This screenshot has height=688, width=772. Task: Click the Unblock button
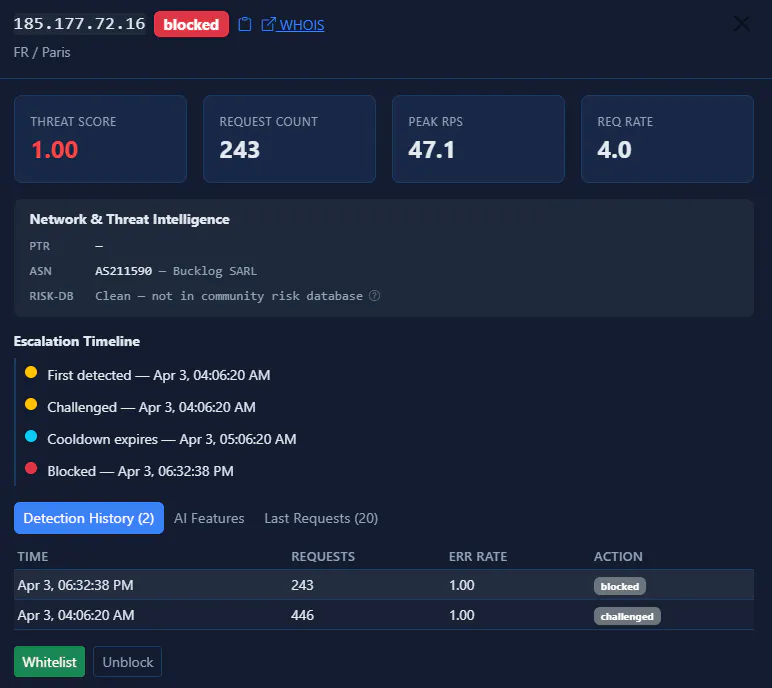[128, 661]
